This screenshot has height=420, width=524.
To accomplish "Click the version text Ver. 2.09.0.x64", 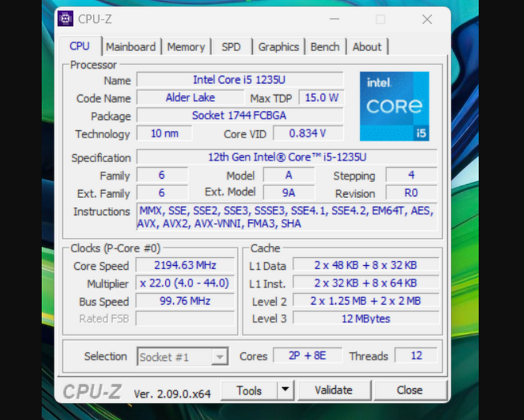I will 172,394.
